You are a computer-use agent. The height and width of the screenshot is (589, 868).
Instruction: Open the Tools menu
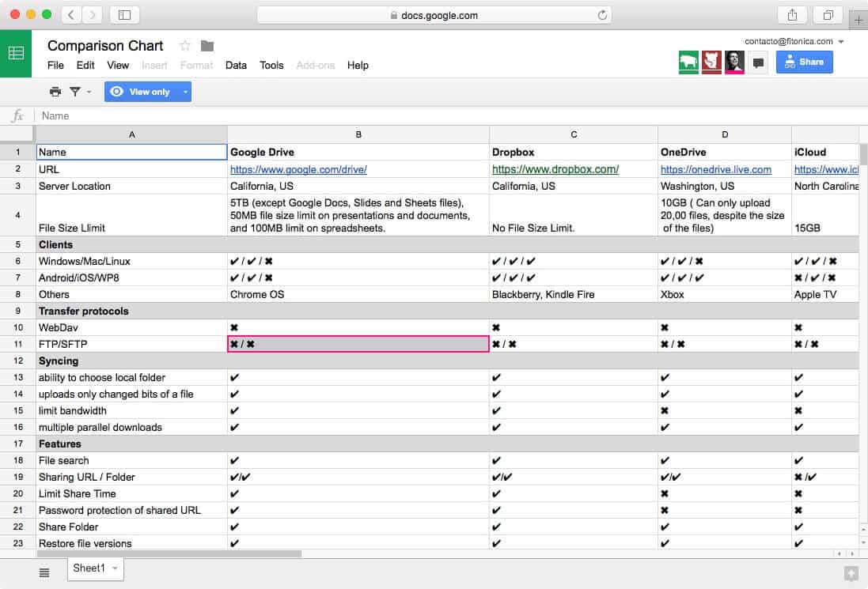(x=271, y=66)
